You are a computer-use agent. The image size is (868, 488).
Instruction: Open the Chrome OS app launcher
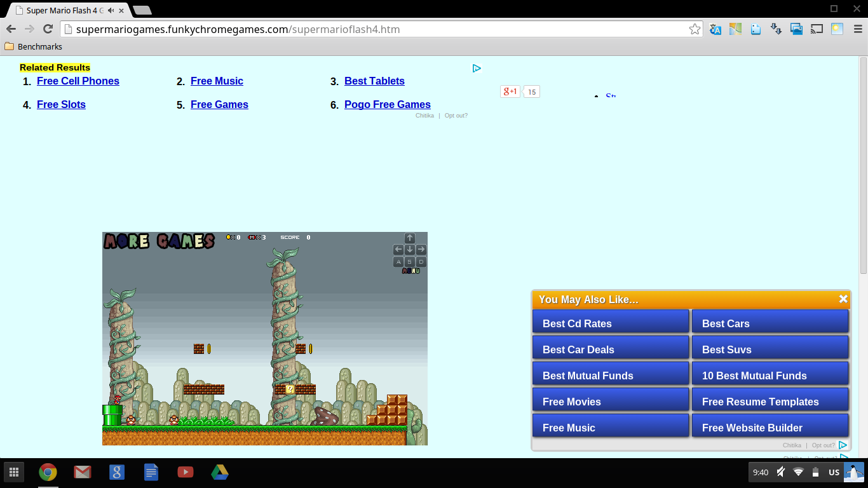(14, 472)
